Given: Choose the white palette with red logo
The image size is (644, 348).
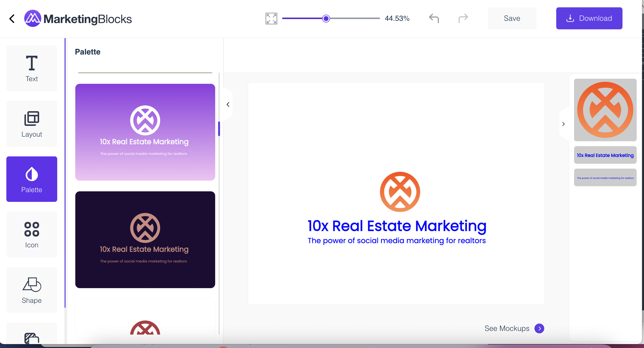Looking at the screenshot, I should tap(145, 317).
